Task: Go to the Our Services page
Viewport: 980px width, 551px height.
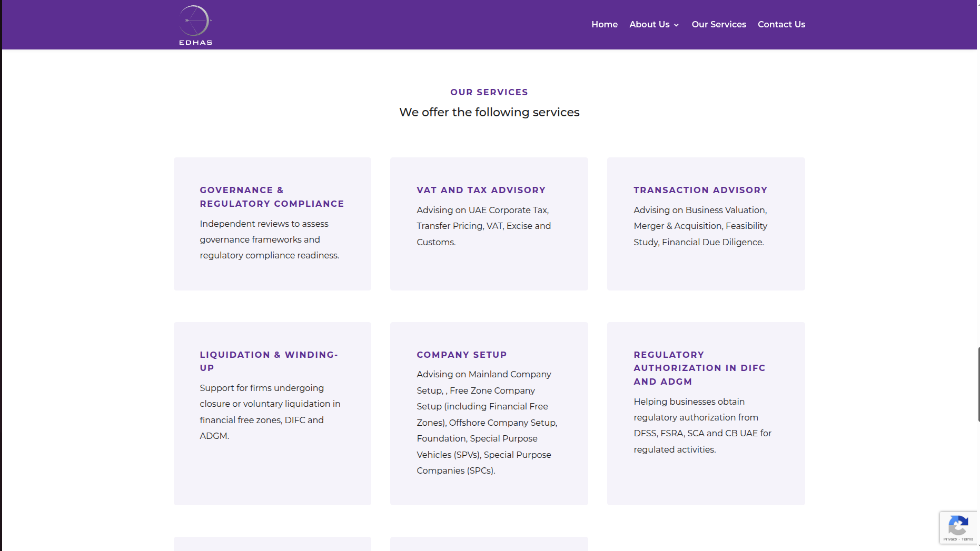Action: coord(718,24)
